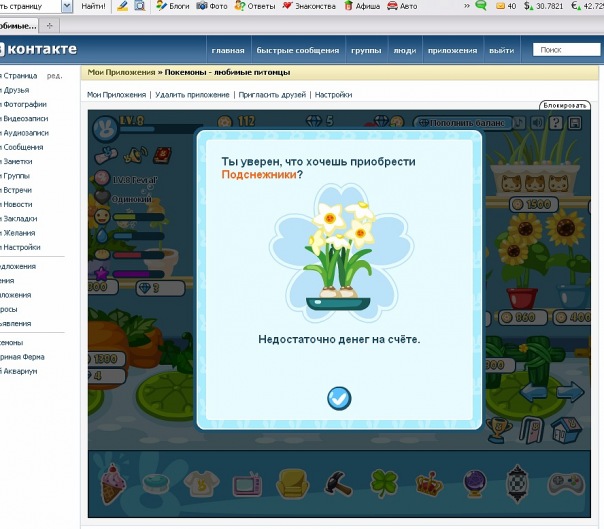Click the 'Найти!' toolbar search button
The width and height of the screenshot is (604, 529).
(x=93, y=6)
